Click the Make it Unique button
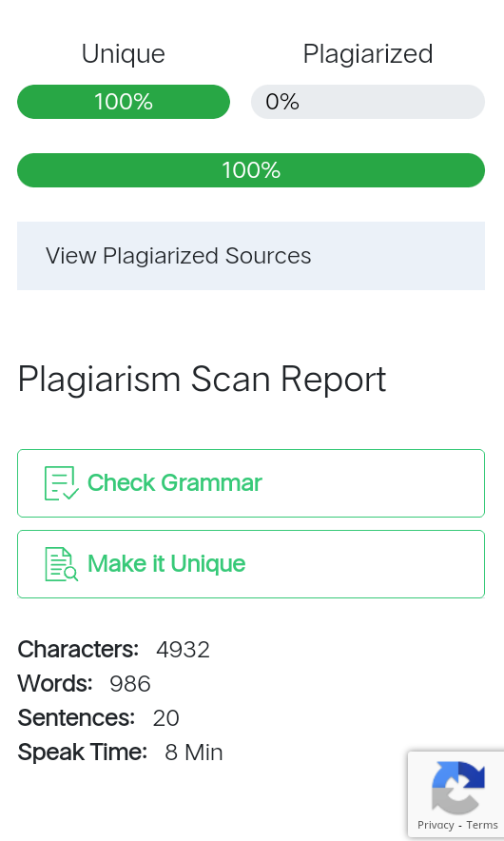504x841 pixels. (251, 564)
